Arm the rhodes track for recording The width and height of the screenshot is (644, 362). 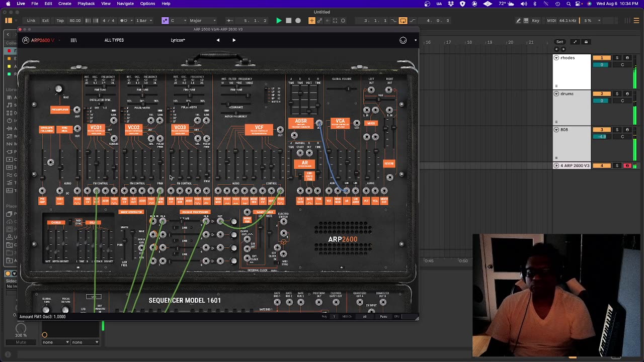627,58
